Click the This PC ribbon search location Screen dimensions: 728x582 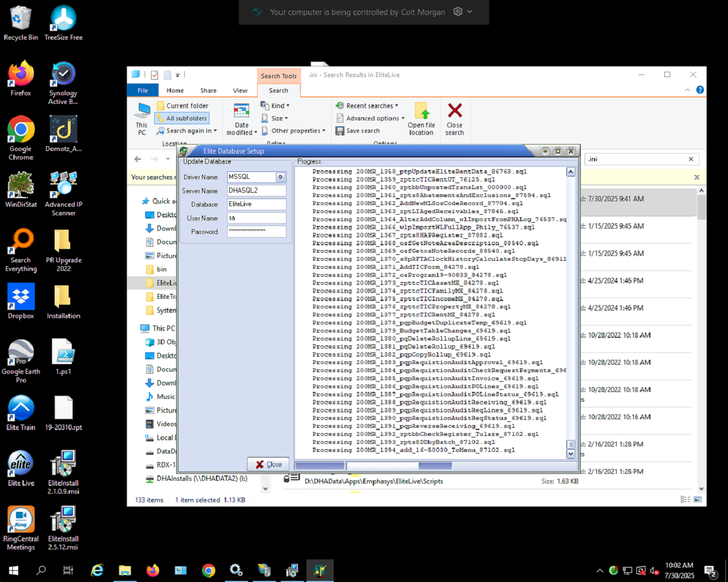coord(142,119)
